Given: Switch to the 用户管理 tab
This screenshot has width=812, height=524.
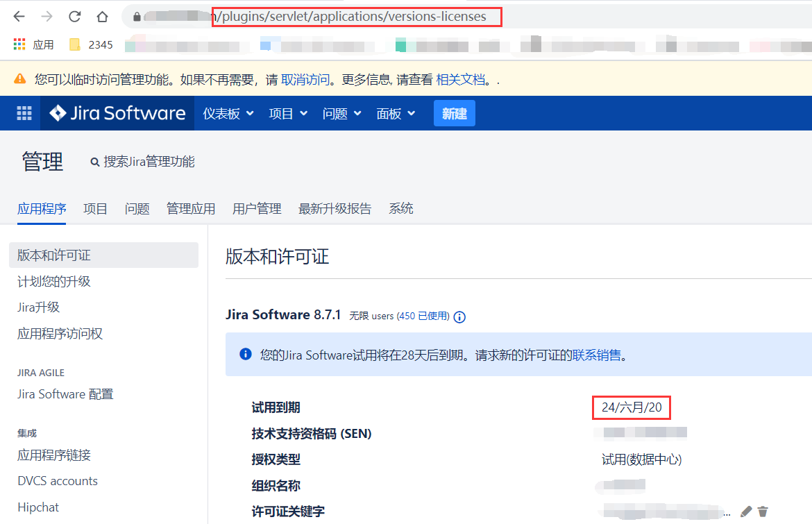Looking at the screenshot, I should coord(256,208).
